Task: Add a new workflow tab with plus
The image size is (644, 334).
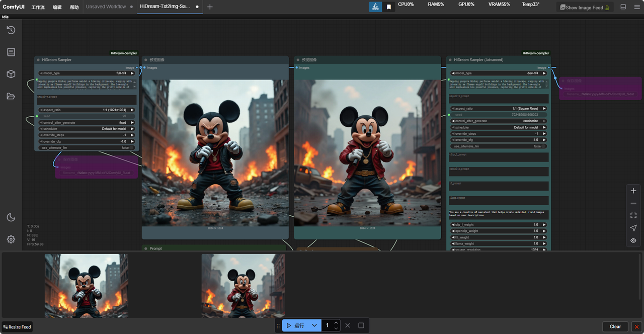Action: coord(210,7)
